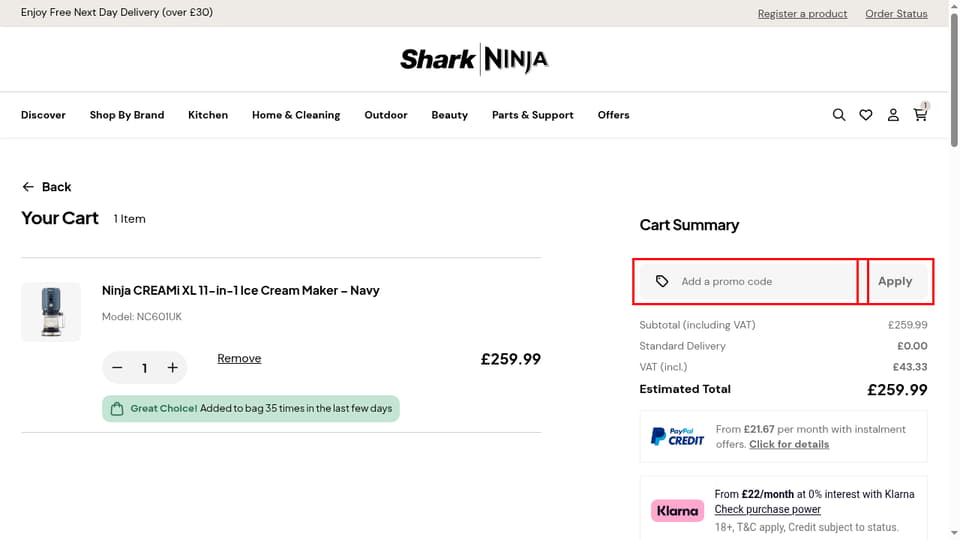This screenshot has height=540, width=960.
Task: Apply the promo code
Action: 895,281
